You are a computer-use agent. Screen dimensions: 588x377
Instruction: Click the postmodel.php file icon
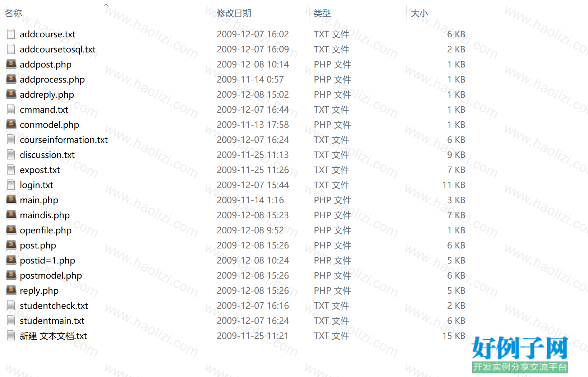tap(11, 275)
